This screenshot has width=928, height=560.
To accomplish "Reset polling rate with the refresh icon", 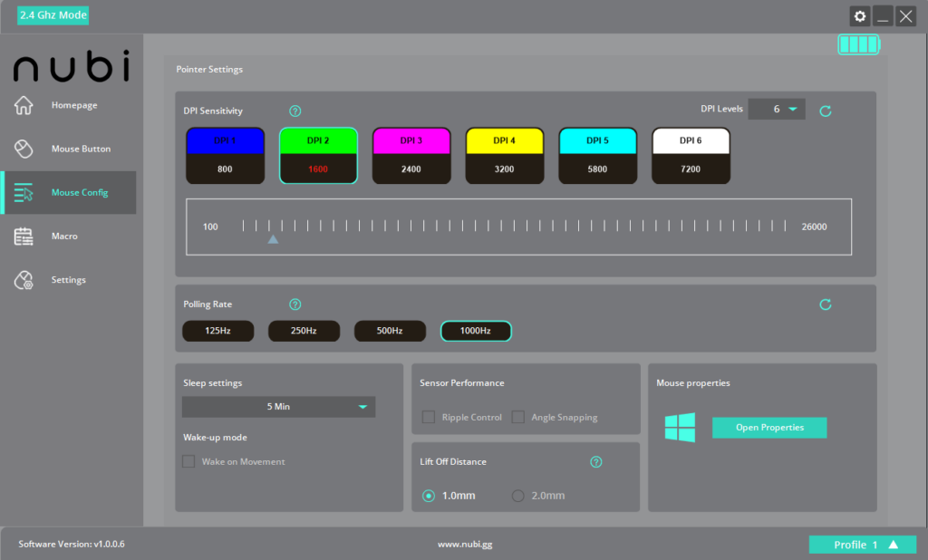I will point(825,304).
